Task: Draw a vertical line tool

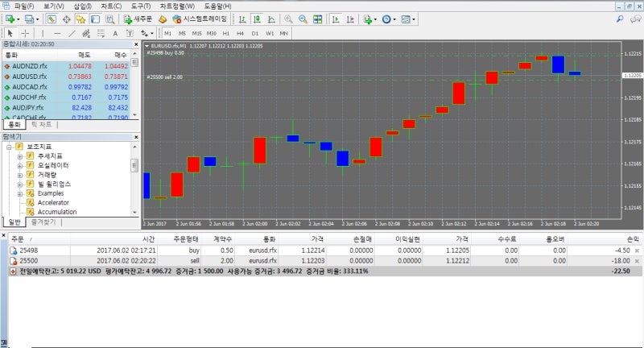Action: pyautogui.click(x=43, y=33)
